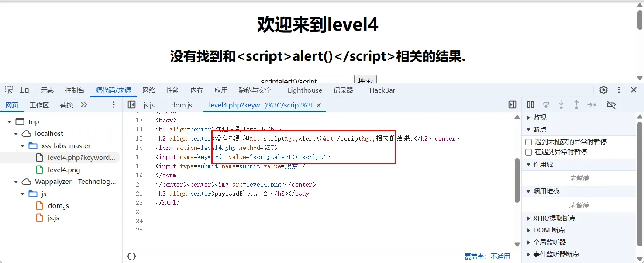Collapse the Wappalyzer tree node
This screenshot has height=263, width=644.
pos(16,182)
